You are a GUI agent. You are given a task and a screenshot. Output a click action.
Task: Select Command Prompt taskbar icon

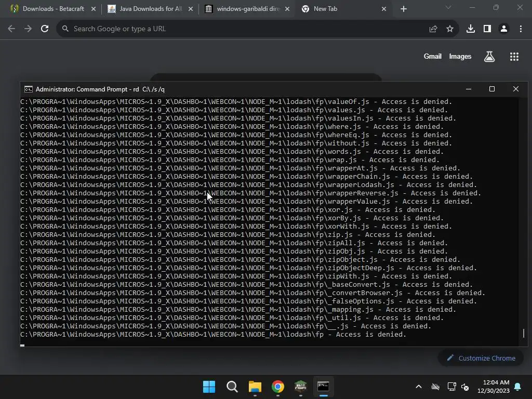pyautogui.click(x=323, y=387)
